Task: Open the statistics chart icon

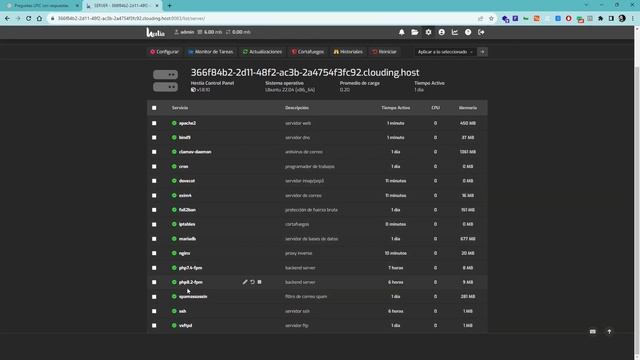Action: (455, 32)
